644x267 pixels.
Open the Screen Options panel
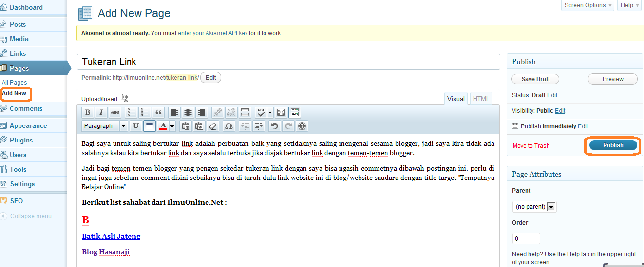[x=588, y=5]
